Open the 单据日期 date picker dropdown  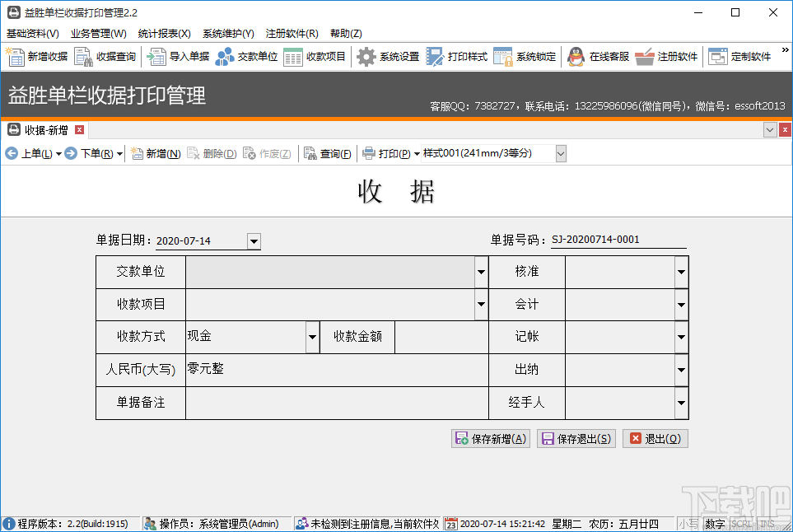pos(252,241)
